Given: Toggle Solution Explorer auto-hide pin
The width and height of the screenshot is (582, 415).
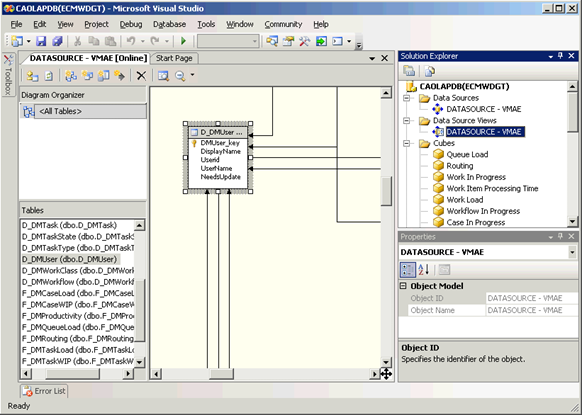Looking at the screenshot, I should pyautogui.click(x=560, y=56).
